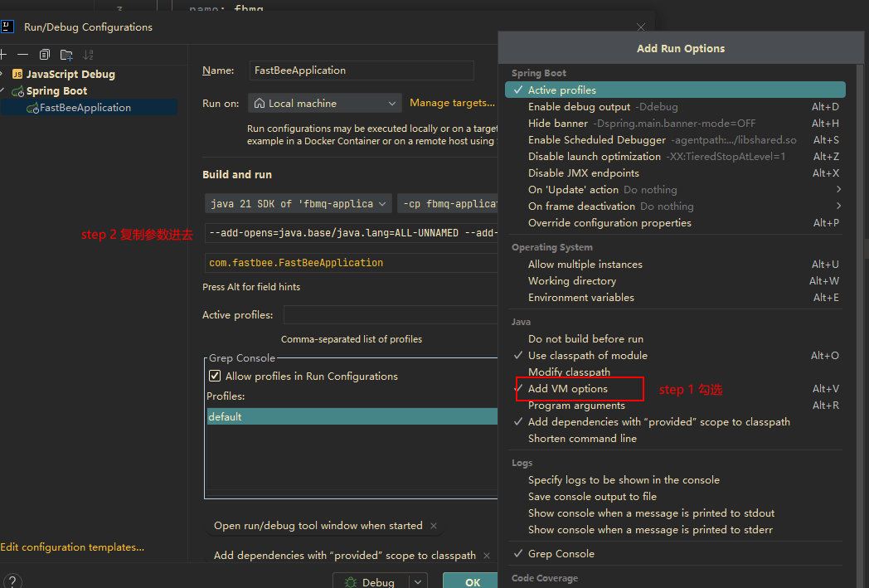Expand the JavaScript Debug tree node

[2, 74]
